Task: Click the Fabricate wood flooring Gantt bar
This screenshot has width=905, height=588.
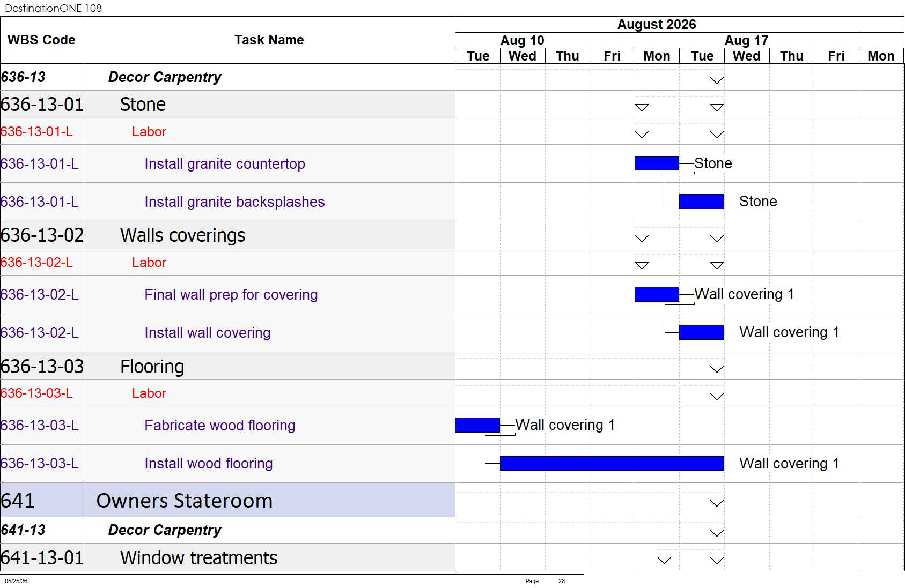Action: click(x=477, y=425)
